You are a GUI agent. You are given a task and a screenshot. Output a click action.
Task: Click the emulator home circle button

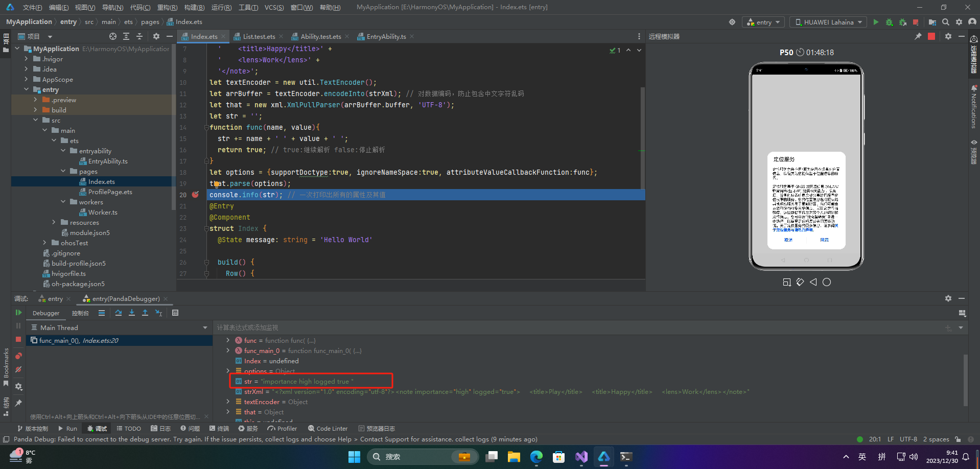click(827, 282)
